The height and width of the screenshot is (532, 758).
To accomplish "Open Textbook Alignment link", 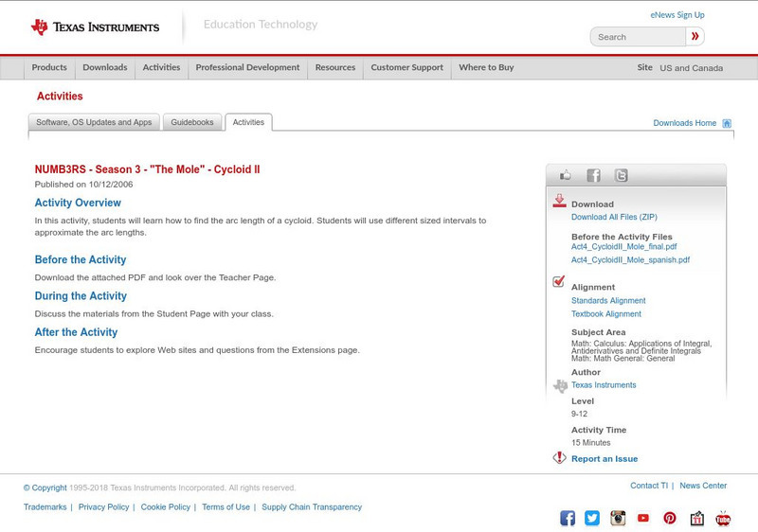I will pos(606,313).
